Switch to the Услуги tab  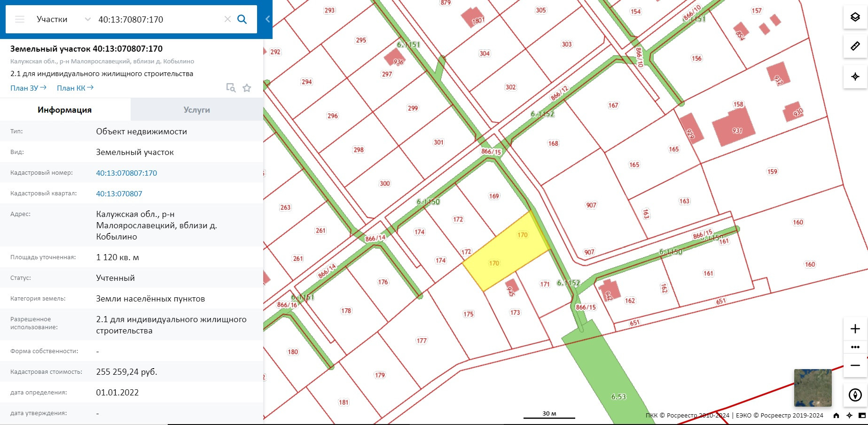point(197,110)
